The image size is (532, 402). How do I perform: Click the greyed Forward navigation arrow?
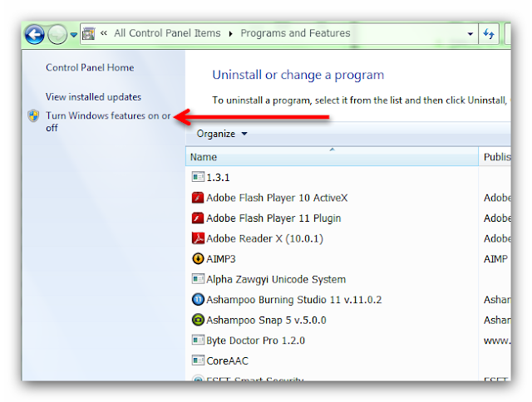point(57,34)
